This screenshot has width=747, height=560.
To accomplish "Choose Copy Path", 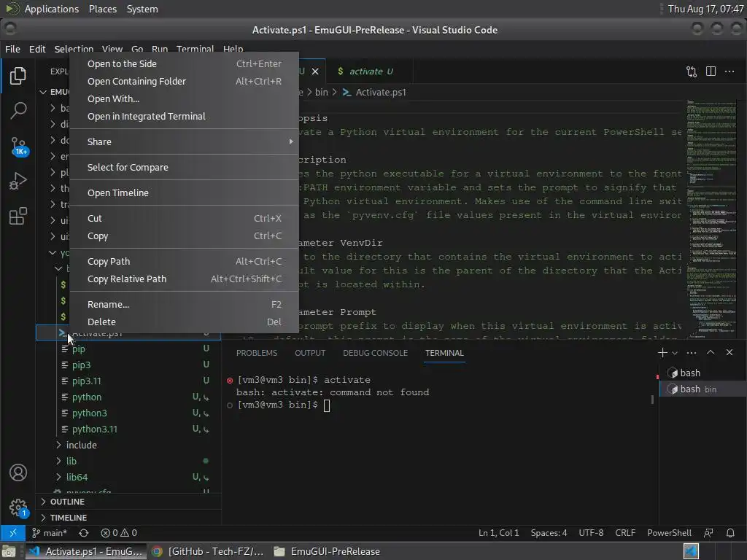I will (184, 262).
